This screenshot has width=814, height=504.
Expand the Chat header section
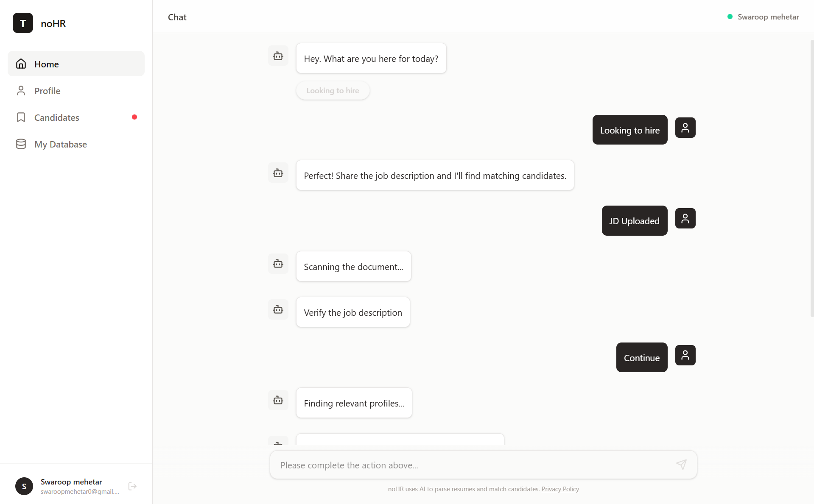click(177, 17)
